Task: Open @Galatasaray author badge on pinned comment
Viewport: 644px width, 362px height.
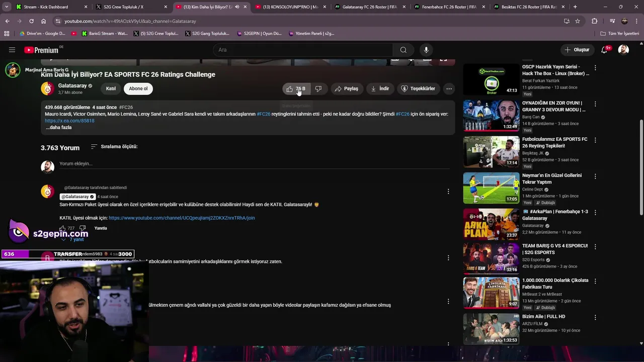Action: click(x=77, y=197)
